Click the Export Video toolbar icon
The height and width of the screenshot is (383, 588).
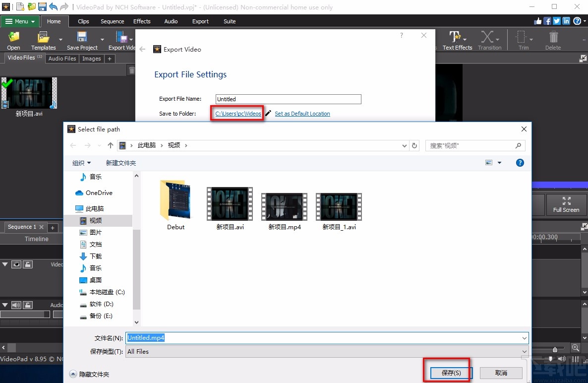121,37
